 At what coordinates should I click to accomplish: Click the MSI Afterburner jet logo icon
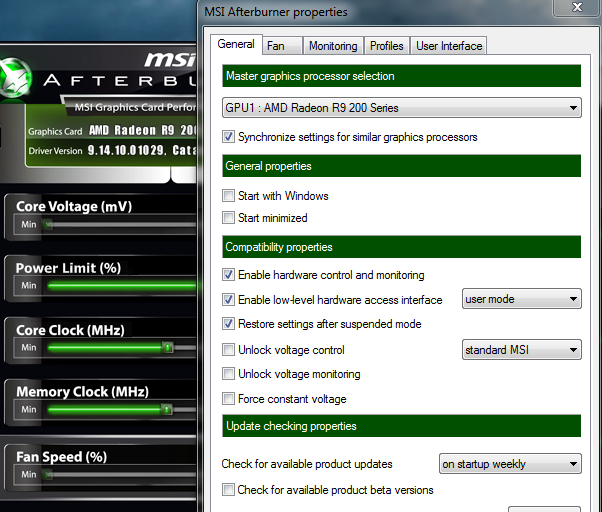(15, 78)
